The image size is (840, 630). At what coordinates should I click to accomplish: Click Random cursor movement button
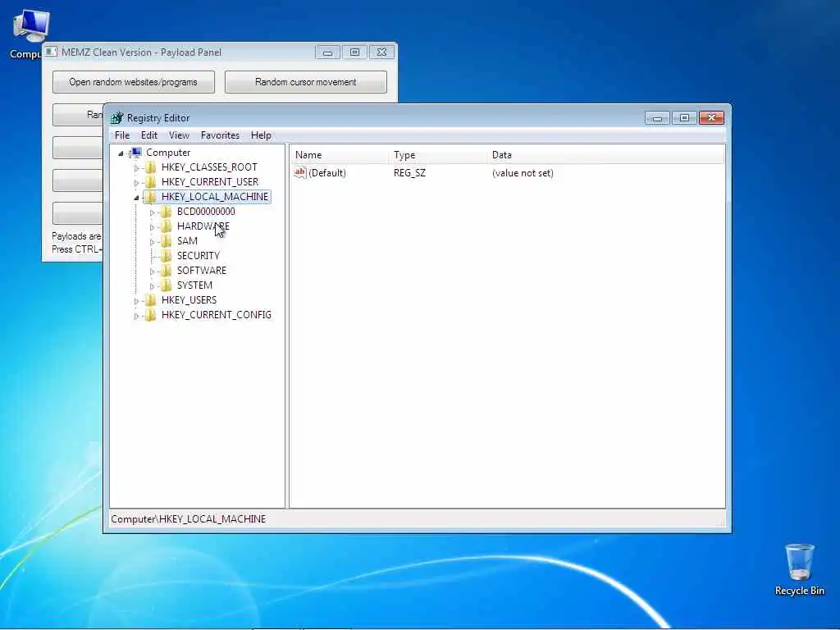pos(305,82)
